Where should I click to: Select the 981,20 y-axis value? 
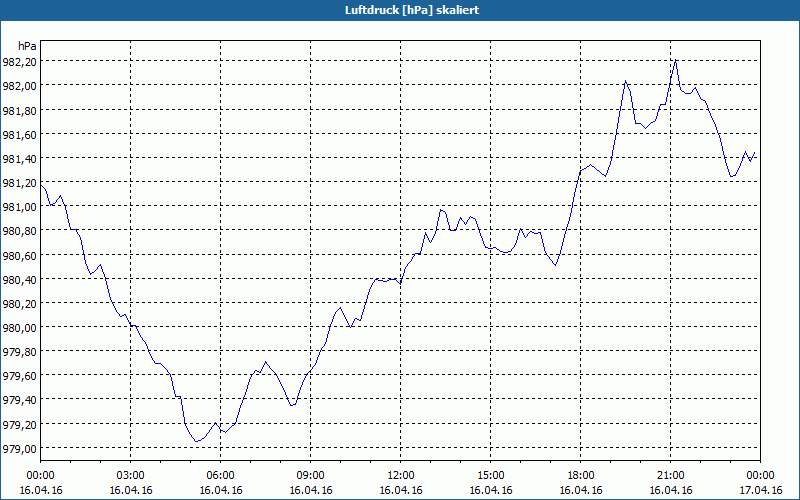tap(20, 182)
